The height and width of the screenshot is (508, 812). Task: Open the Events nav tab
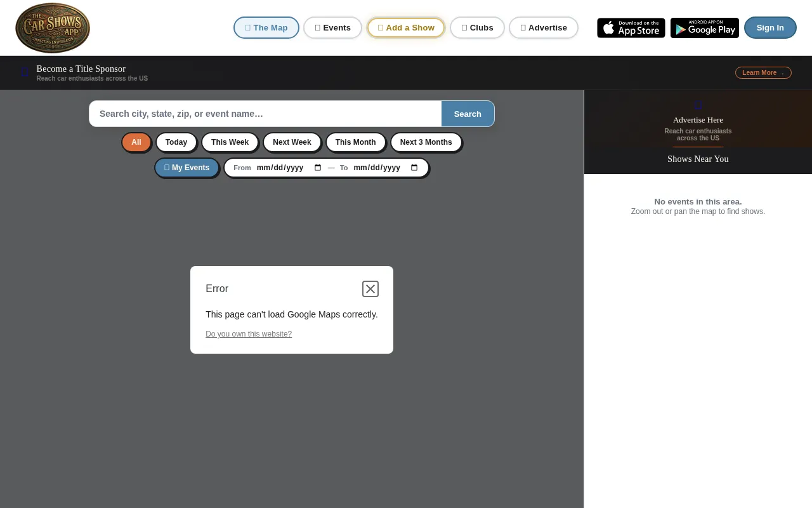[x=332, y=28]
